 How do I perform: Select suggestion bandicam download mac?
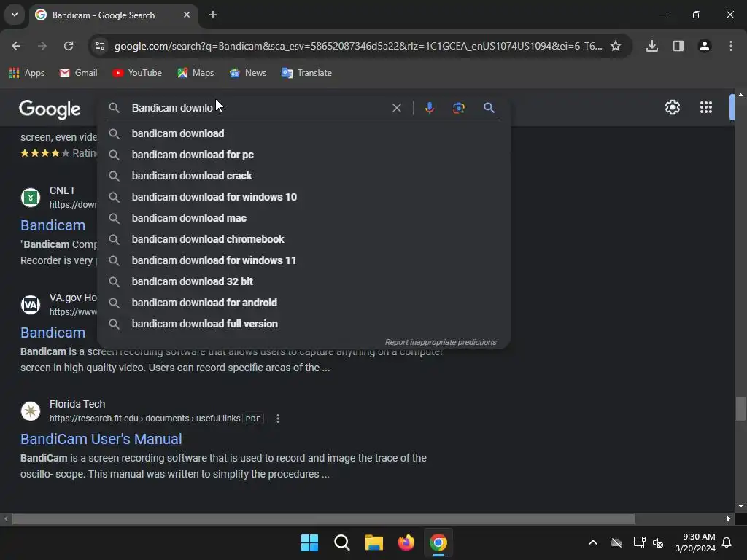tap(303, 218)
